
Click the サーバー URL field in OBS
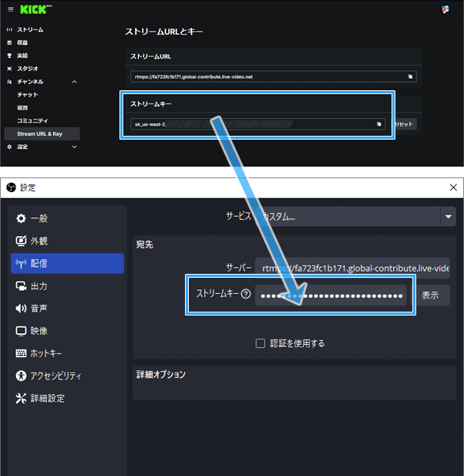click(352, 268)
